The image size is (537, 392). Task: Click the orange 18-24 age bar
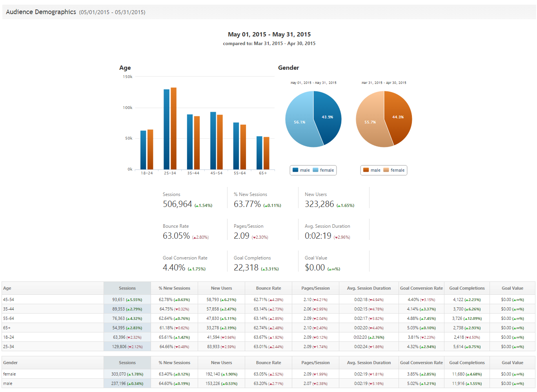point(150,149)
